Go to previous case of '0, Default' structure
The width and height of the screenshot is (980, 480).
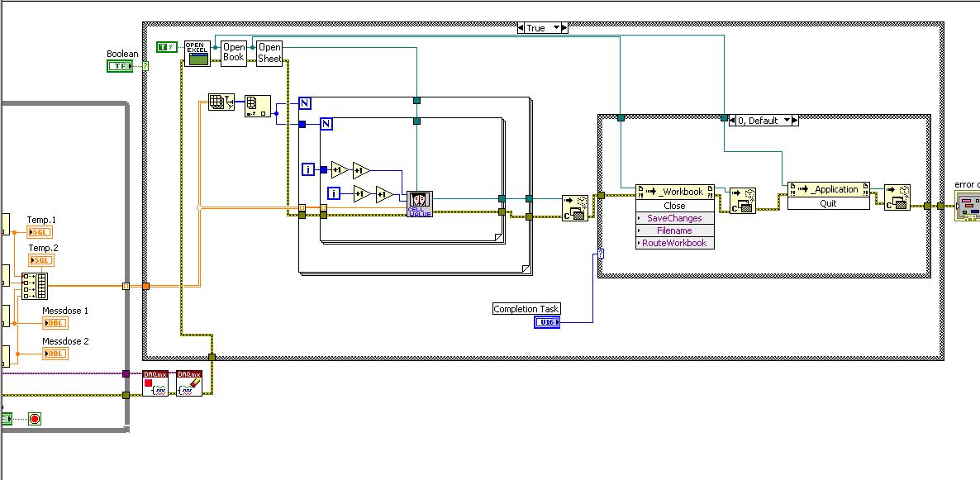point(732,121)
